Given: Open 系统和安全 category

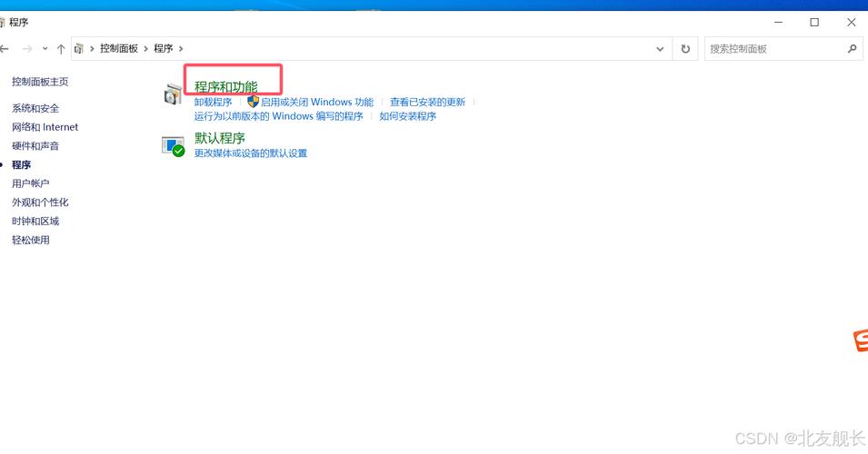Looking at the screenshot, I should (35, 108).
